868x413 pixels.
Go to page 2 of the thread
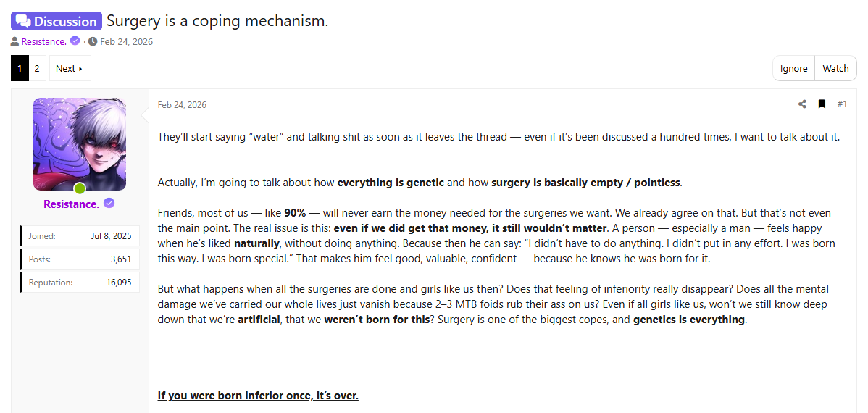[x=37, y=68]
